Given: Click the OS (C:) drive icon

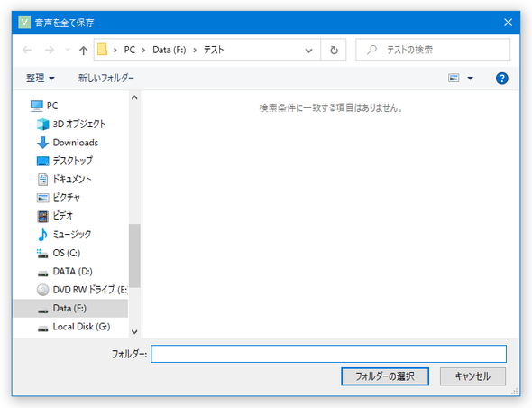Looking at the screenshot, I should [42, 254].
